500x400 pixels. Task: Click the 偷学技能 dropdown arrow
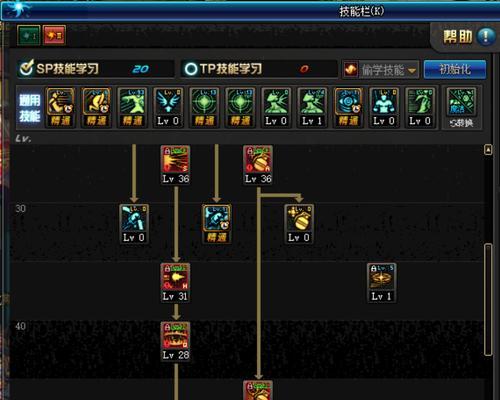point(412,70)
